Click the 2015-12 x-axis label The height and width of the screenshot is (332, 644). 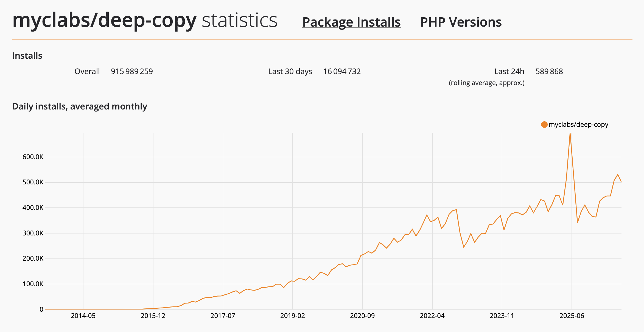coord(153,316)
